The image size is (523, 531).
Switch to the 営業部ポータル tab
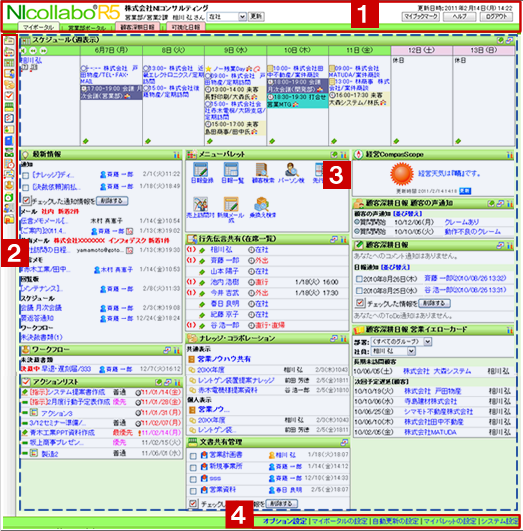87,27
